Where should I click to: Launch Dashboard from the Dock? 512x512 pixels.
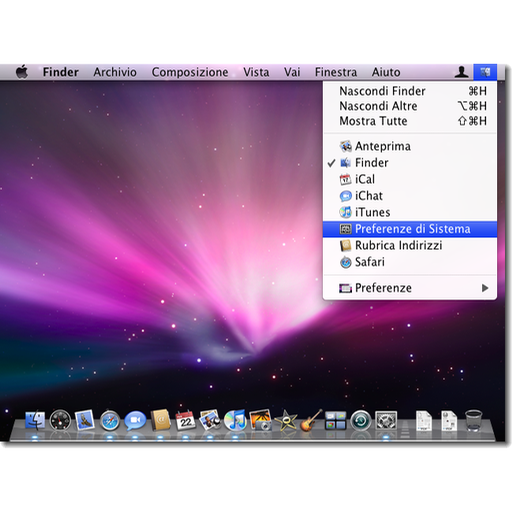tap(60, 421)
